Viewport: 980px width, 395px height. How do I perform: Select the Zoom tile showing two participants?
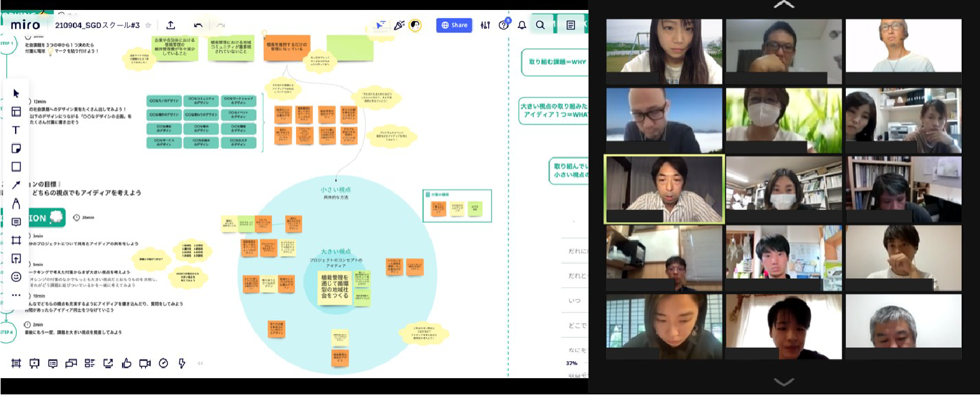tap(903, 121)
